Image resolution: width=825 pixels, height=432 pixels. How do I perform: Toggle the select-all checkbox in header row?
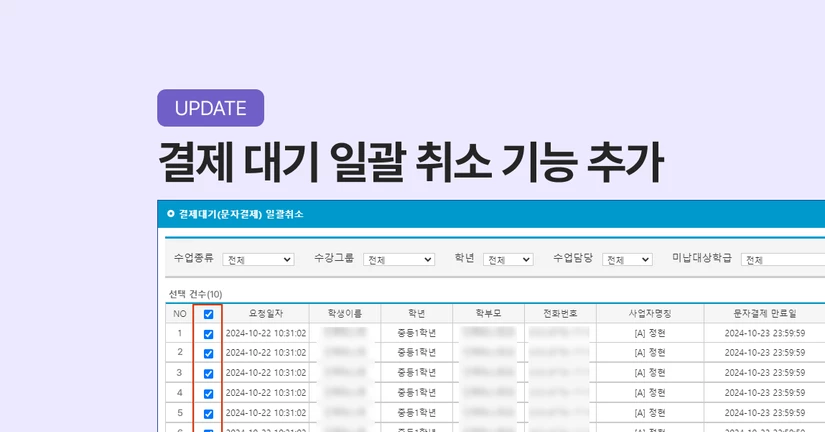point(208,314)
